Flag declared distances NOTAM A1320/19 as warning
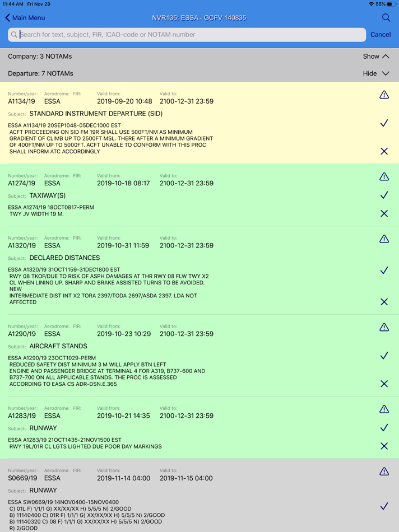 384,239
